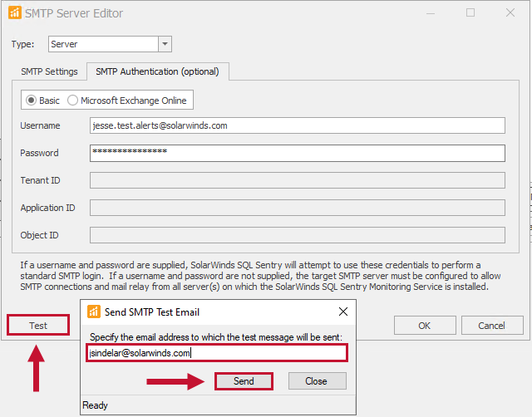The image size is (532, 417).
Task: Click the Tenant ID text box
Action: (297, 180)
